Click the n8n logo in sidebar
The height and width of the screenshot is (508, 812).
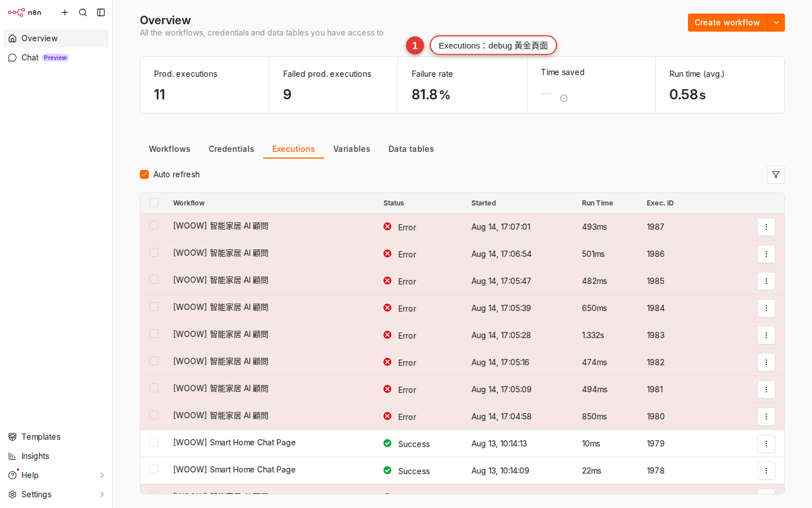24,12
